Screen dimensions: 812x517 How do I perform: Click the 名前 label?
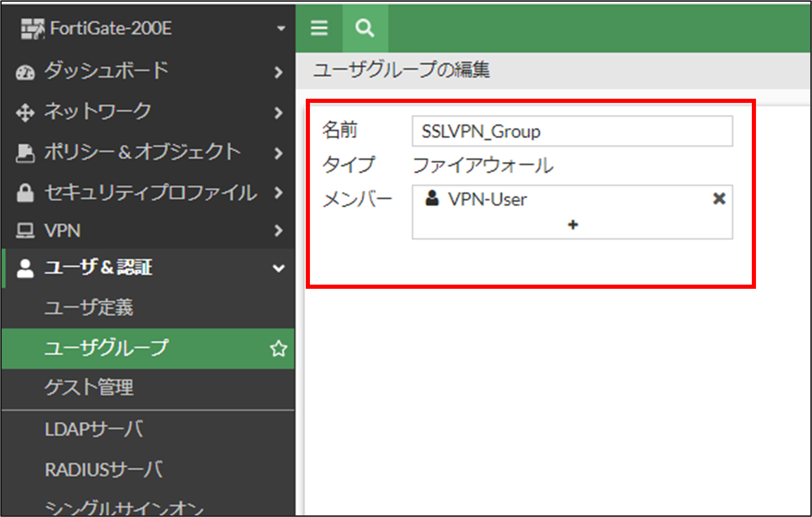click(x=340, y=130)
